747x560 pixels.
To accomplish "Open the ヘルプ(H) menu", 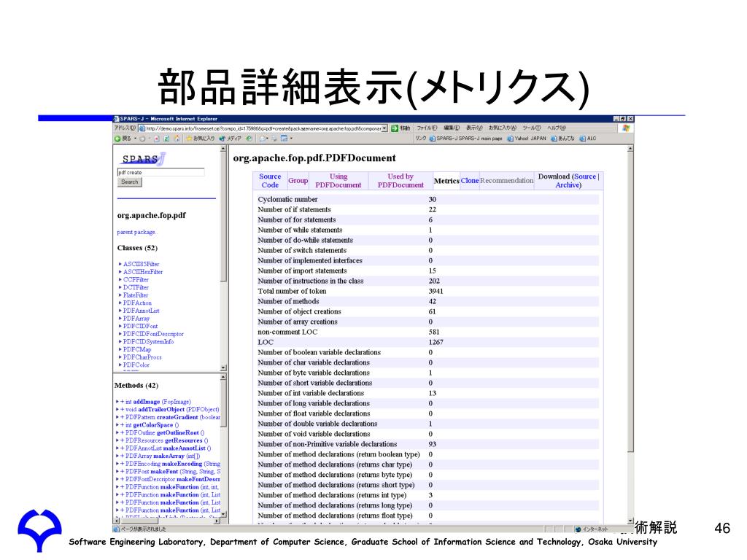I will pyautogui.click(x=557, y=128).
